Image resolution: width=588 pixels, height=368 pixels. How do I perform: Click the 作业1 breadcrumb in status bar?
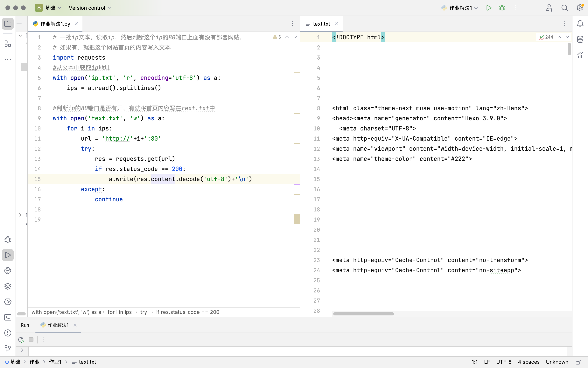point(55,362)
